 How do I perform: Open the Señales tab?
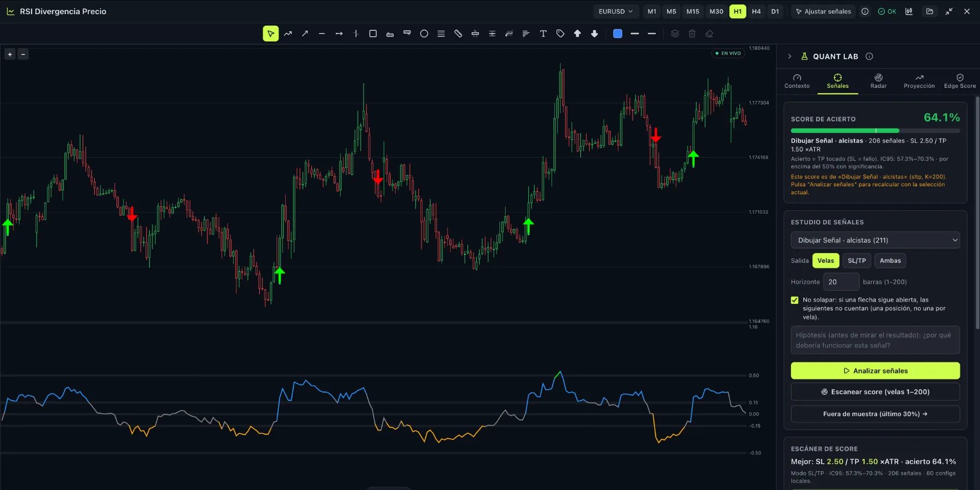(x=837, y=82)
